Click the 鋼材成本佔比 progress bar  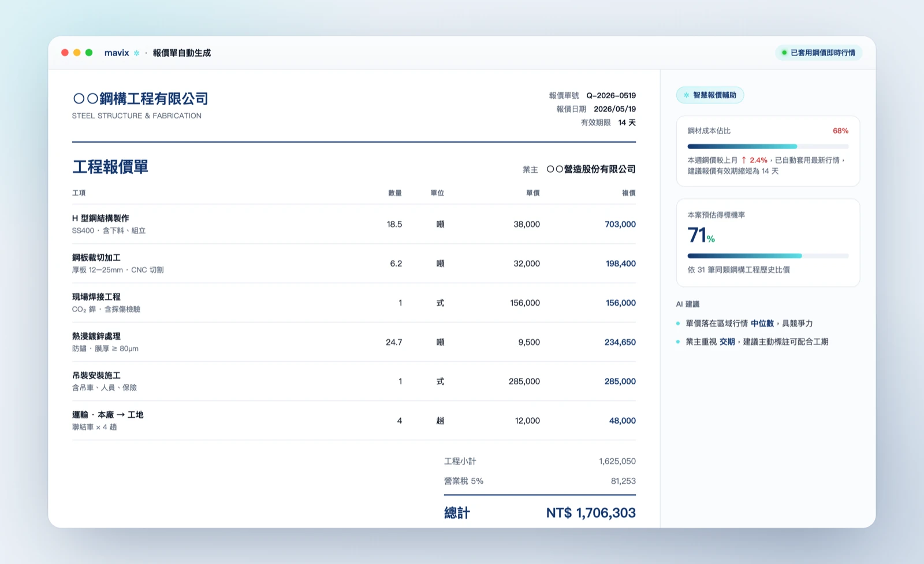[x=767, y=147]
